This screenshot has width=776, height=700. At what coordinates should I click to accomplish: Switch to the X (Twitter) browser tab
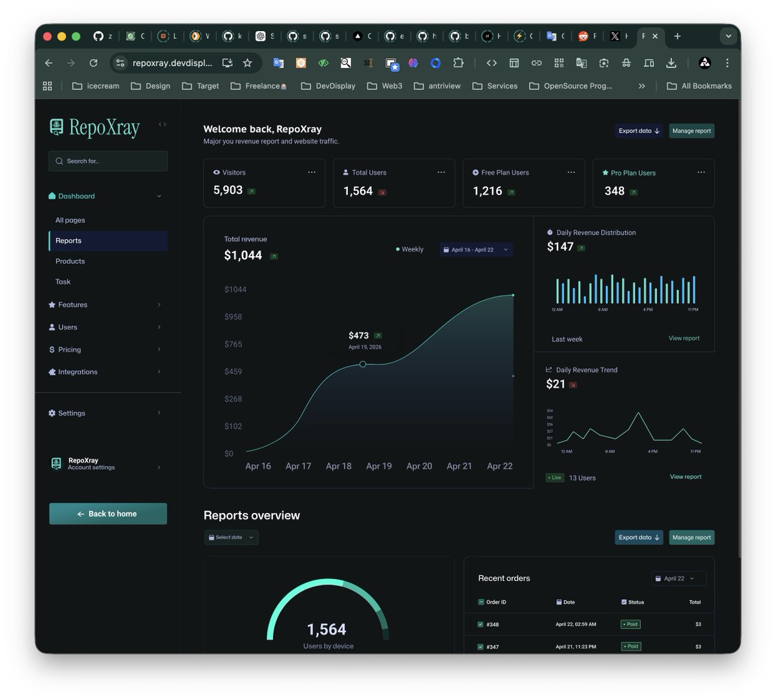tap(620, 36)
